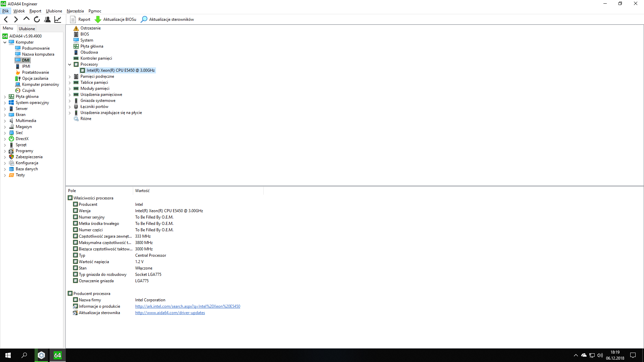Expand the Multimedia tree node
This screenshot has height=362, width=644.
pos(5,121)
